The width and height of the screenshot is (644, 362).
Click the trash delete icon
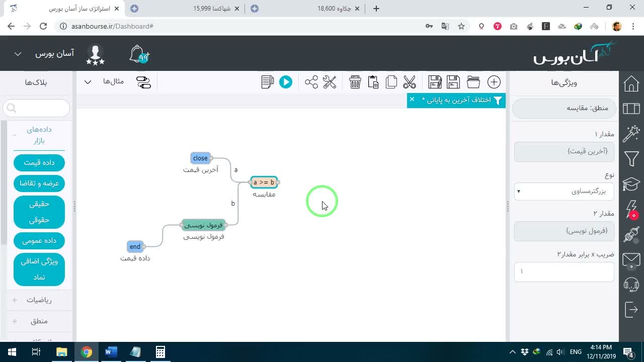point(355,82)
